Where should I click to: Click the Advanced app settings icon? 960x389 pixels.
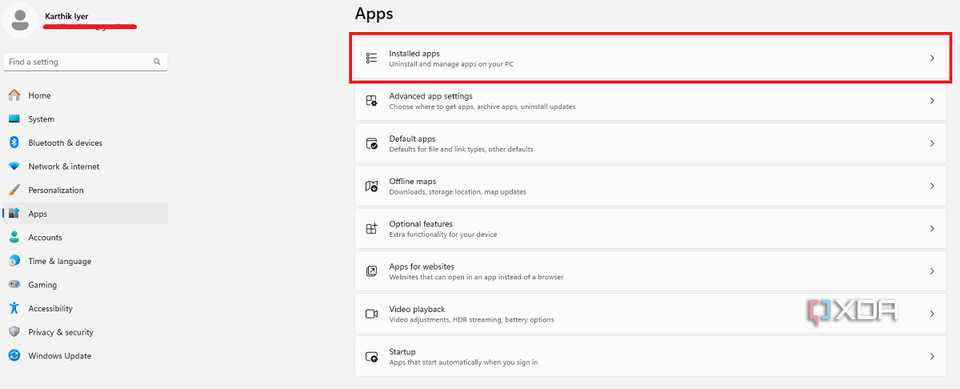click(372, 101)
